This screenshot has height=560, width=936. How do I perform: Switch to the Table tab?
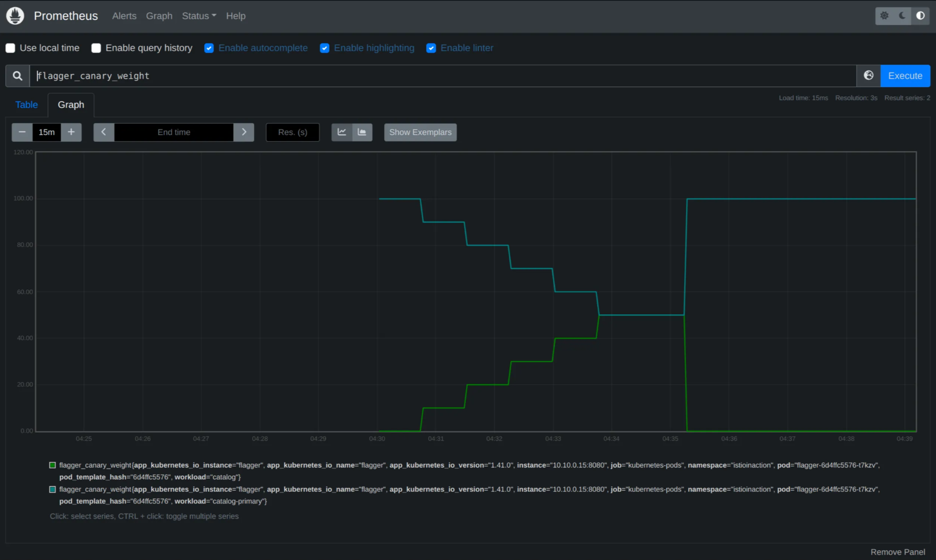click(26, 105)
